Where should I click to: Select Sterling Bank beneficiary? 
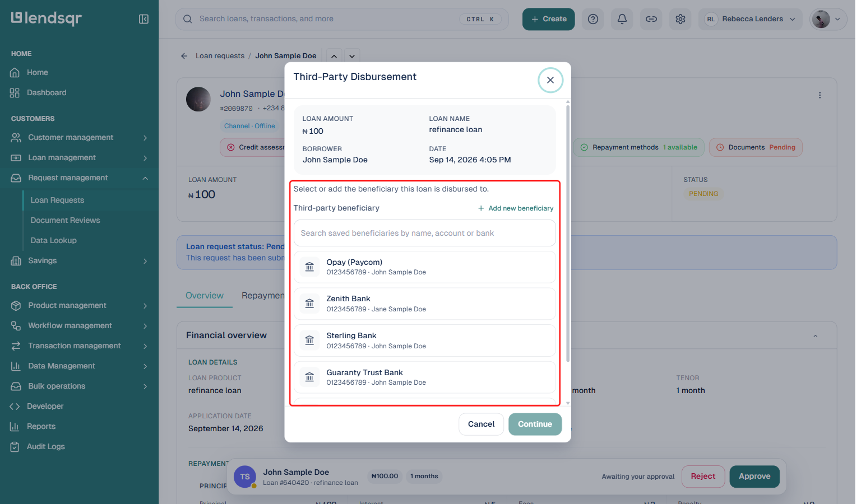point(425,340)
